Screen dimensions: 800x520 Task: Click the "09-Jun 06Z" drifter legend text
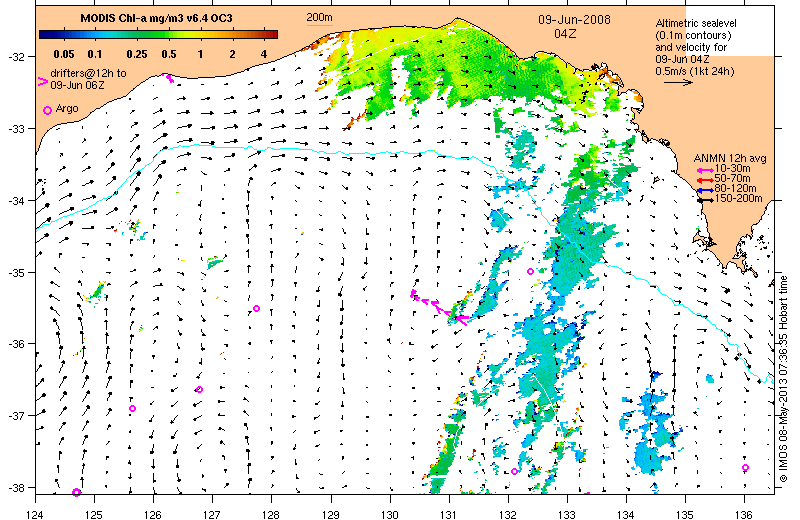[77, 85]
